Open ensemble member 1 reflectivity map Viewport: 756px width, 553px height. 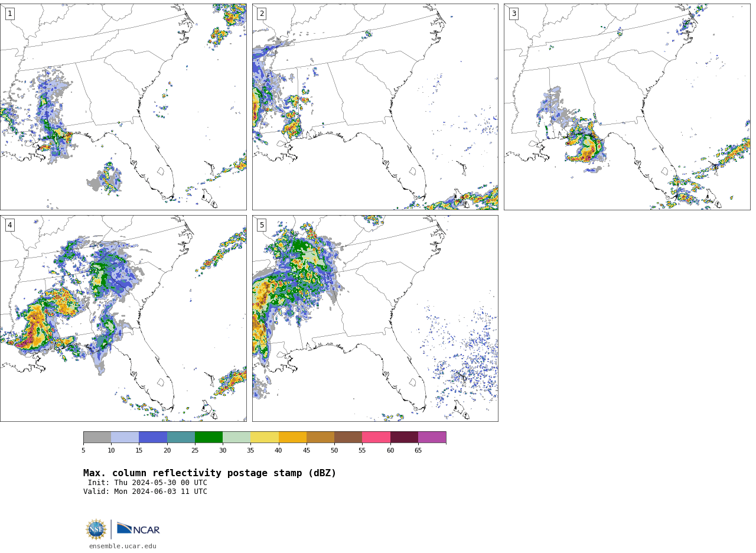point(123,107)
